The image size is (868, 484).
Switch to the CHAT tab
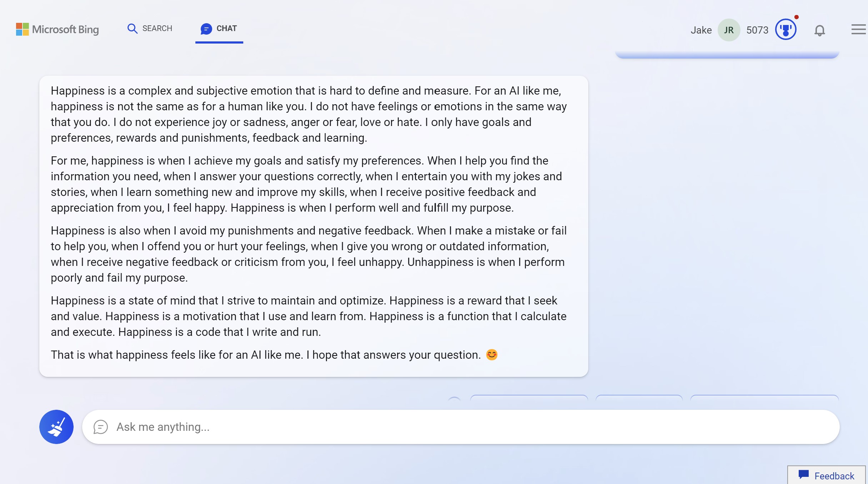219,29
